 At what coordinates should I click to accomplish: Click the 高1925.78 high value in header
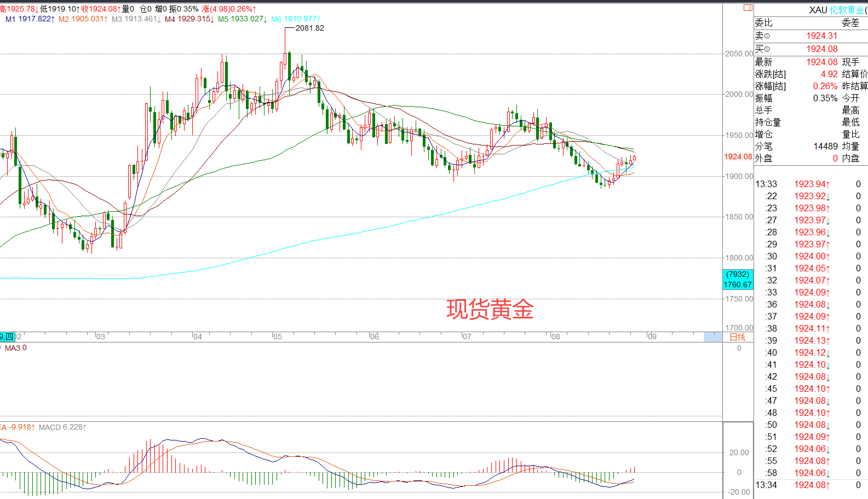(x=19, y=9)
